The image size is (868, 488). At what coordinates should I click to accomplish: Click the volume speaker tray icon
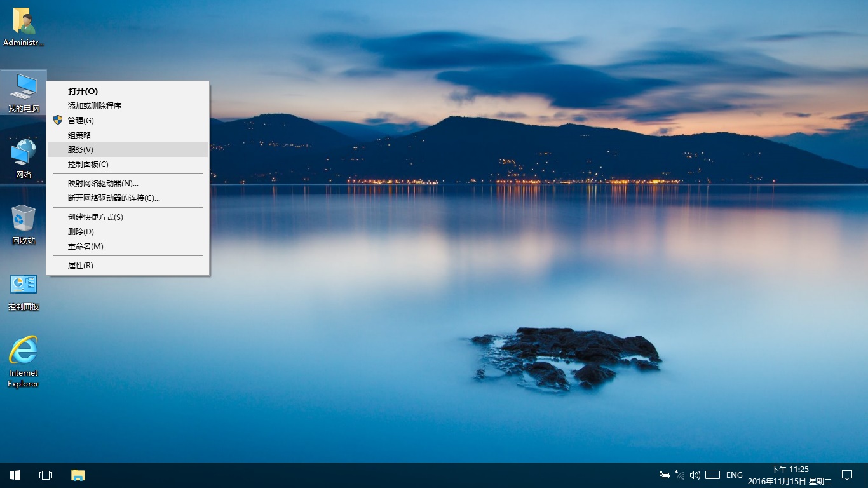tap(695, 475)
